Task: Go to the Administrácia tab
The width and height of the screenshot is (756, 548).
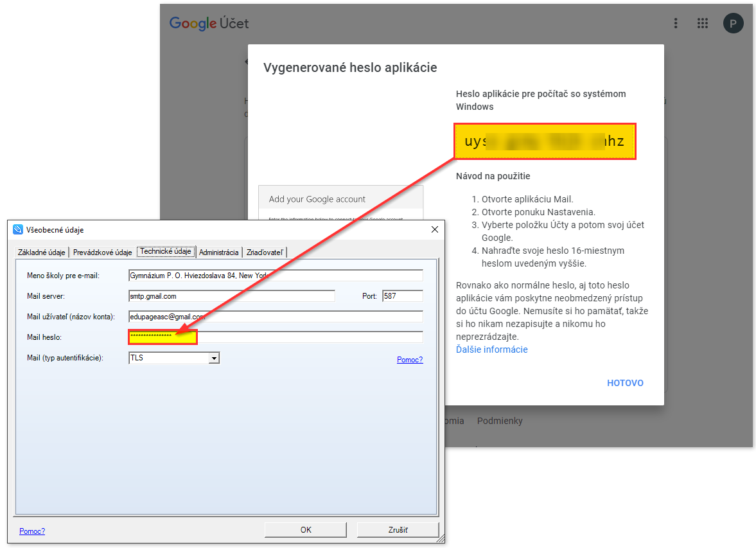Action: pos(218,252)
